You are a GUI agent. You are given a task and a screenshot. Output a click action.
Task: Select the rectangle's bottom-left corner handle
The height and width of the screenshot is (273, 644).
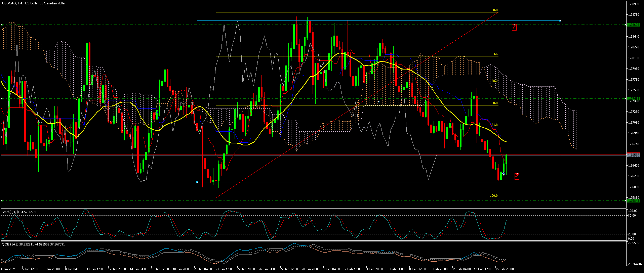click(x=197, y=182)
